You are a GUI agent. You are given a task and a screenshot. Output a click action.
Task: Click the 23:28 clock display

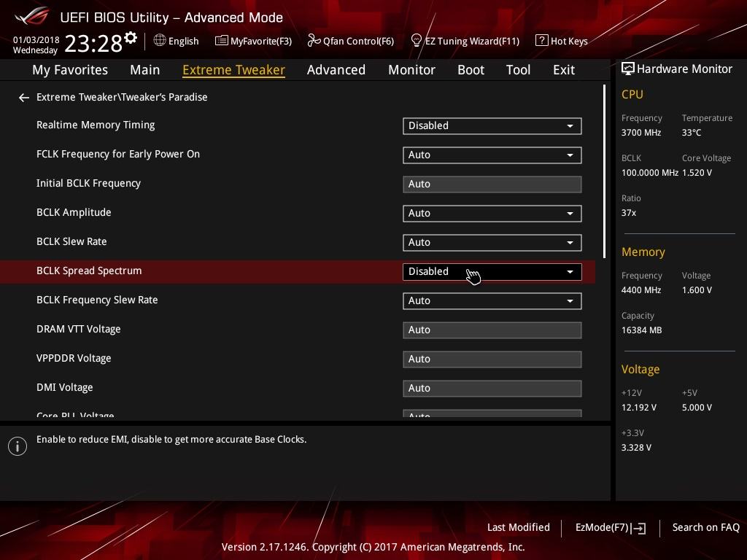point(93,44)
